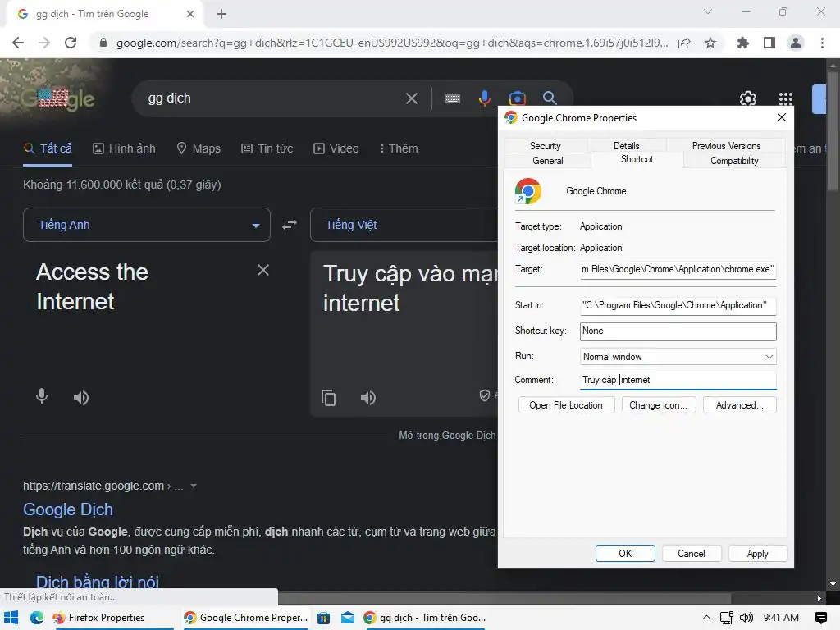Select the Maps search tab
The width and height of the screenshot is (840, 630).
199,149
